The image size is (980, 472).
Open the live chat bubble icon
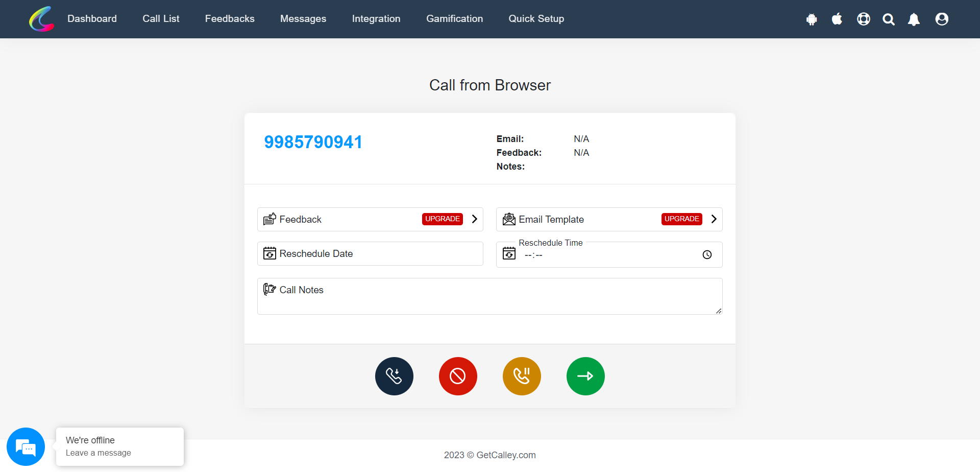[26, 446]
